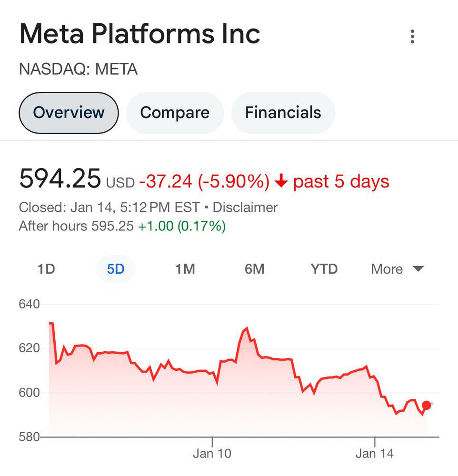Click the NASDAQ: META ticker label
This screenshot has width=458, height=476.
[78, 69]
